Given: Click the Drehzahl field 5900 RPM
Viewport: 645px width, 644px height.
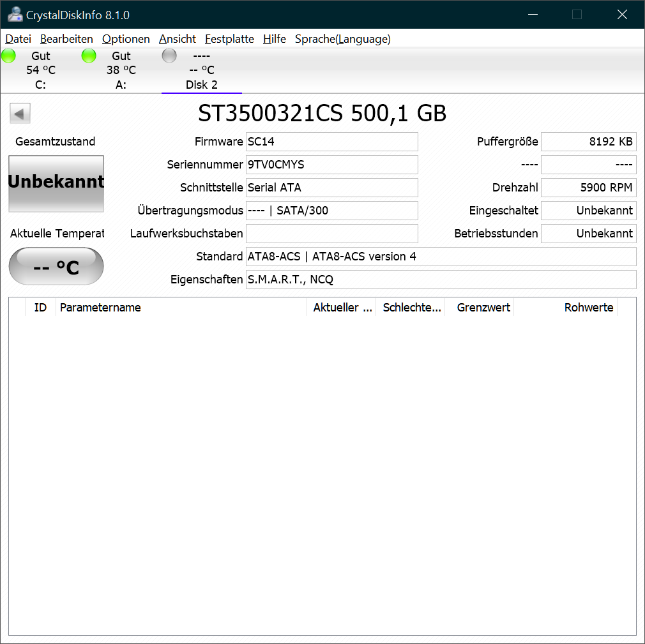Looking at the screenshot, I should 589,188.
